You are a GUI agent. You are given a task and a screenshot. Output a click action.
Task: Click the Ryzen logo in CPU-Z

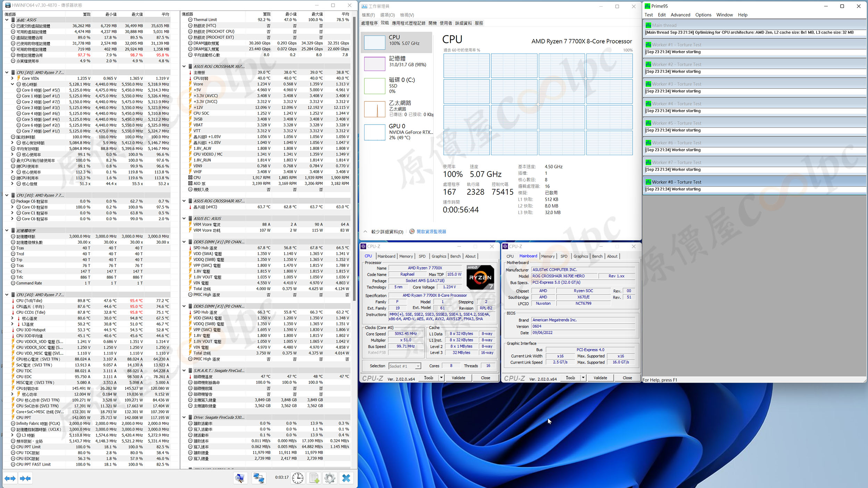pyautogui.click(x=480, y=277)
